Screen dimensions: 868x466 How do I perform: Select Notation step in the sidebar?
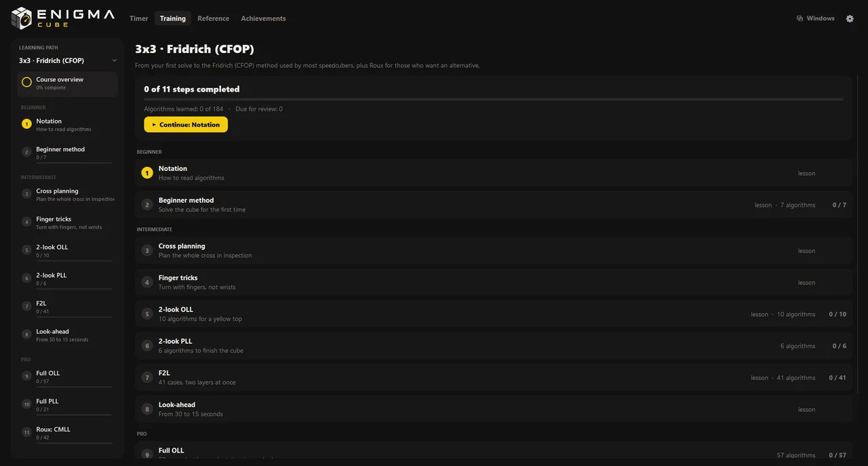click(68, 125)
